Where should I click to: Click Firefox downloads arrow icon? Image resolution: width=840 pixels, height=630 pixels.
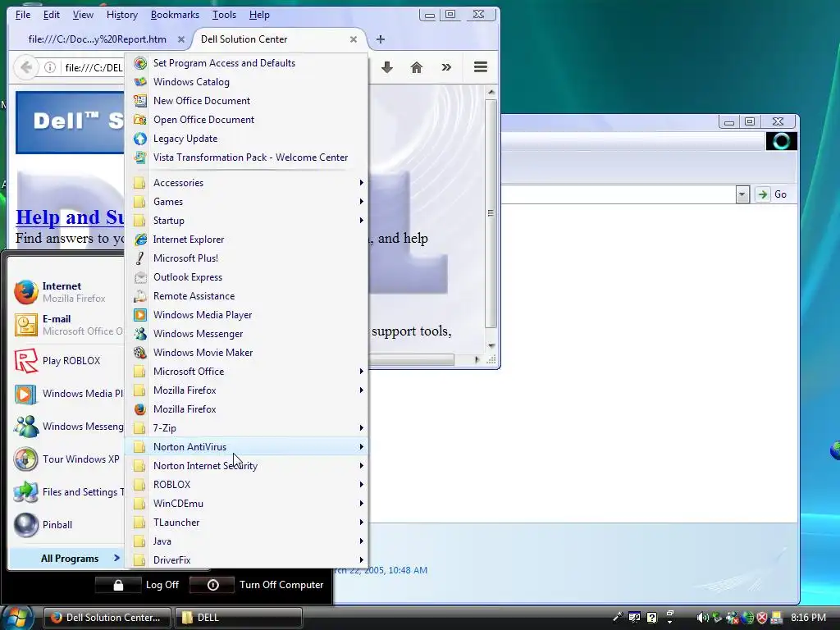click(387, 67)
